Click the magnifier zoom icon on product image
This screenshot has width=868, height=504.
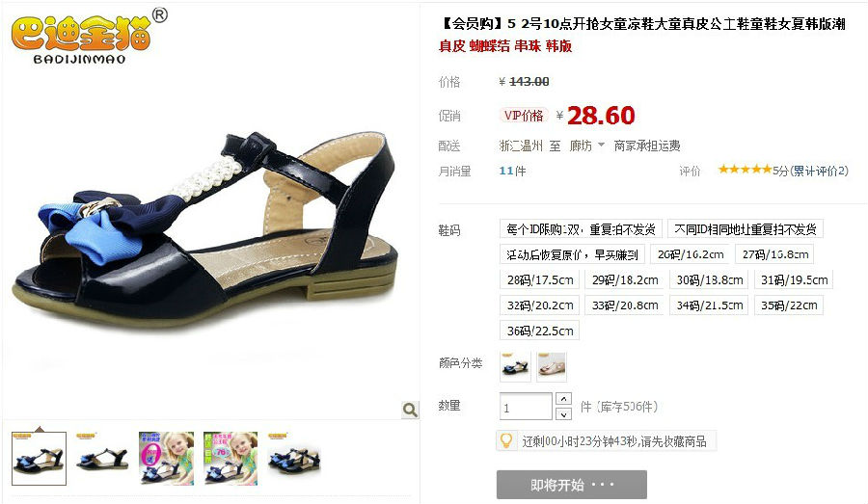410,410
